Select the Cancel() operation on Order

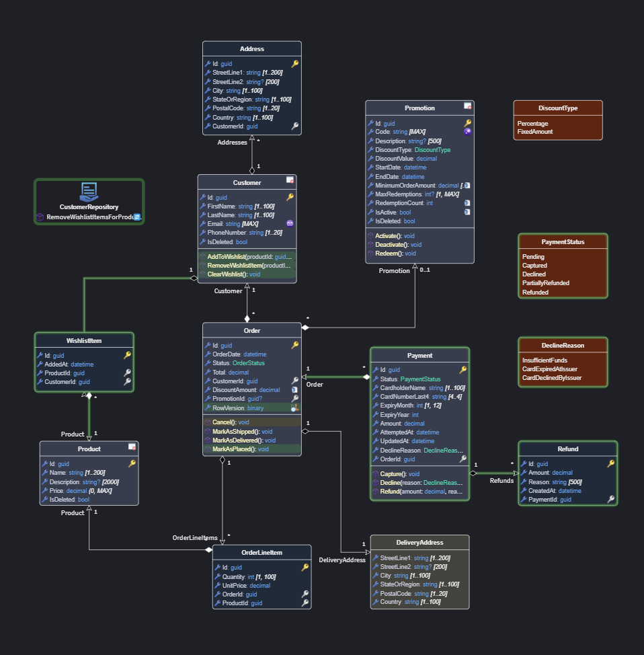[252, 422]
